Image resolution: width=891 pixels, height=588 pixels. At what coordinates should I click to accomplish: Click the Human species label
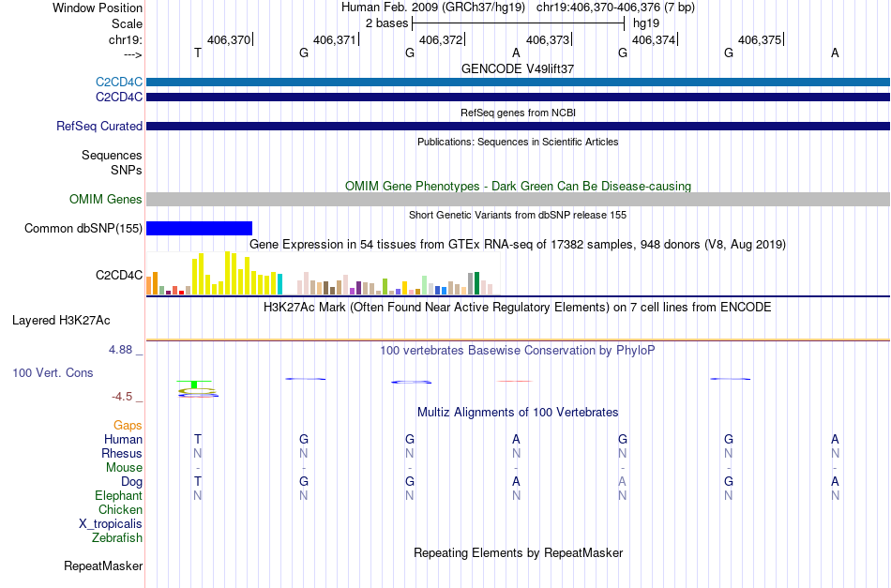click(123, 439)
